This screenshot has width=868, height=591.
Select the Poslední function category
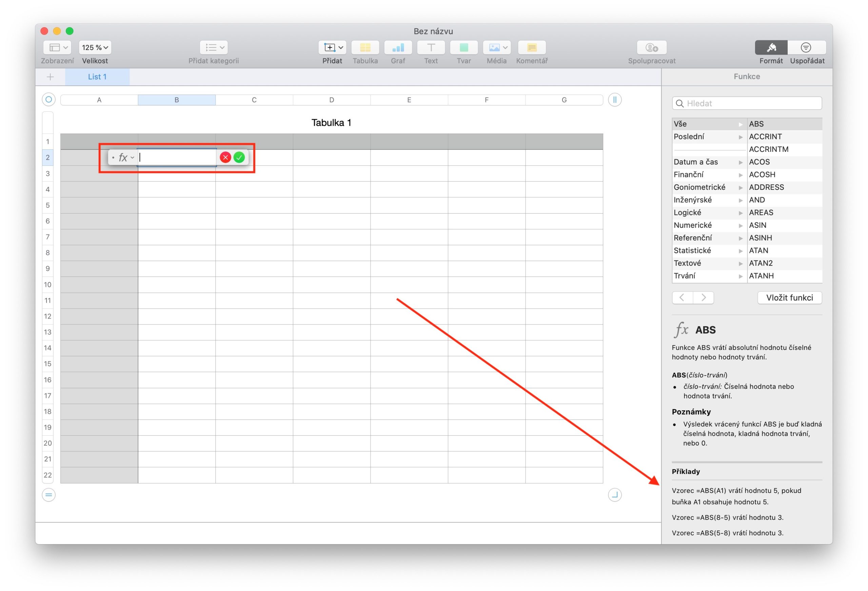coord(709,137)
